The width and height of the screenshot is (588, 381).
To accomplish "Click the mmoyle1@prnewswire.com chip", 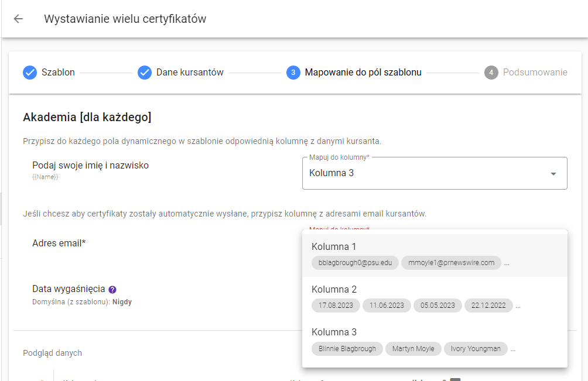I will (451, 263).
